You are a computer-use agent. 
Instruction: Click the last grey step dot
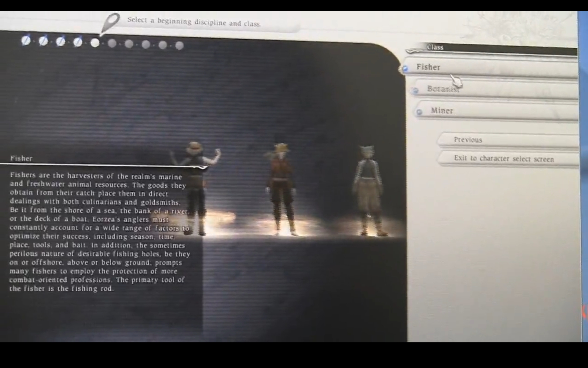pyautogui.click(x=179, y=46)
